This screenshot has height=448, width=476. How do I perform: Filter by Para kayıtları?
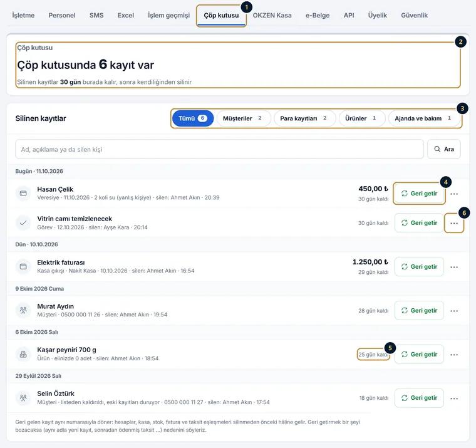305,118
